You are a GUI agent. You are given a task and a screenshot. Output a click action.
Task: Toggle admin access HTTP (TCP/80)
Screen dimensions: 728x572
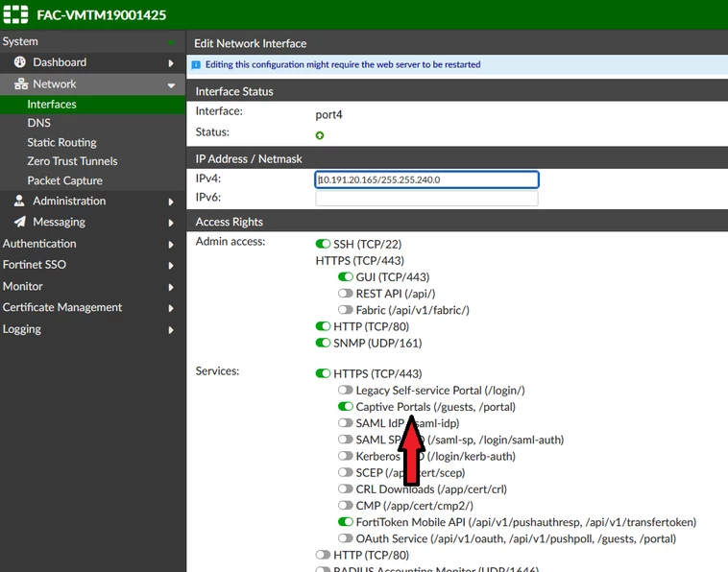[323, 326]
